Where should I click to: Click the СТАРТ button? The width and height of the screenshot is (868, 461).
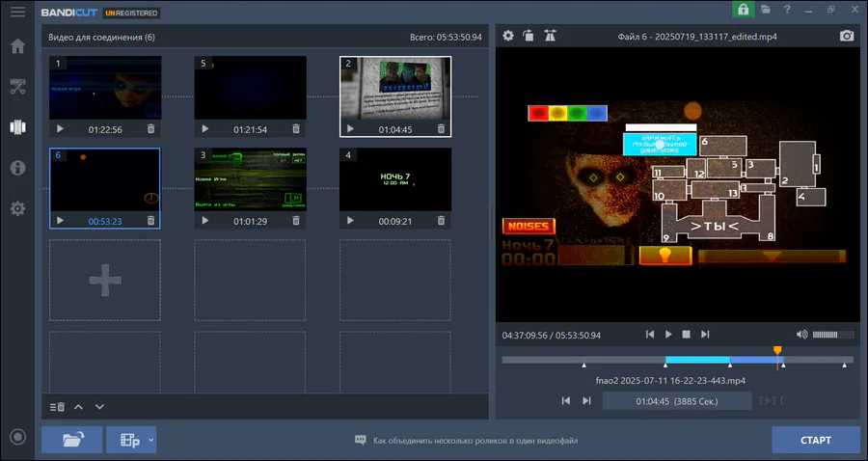coord(815,440)
